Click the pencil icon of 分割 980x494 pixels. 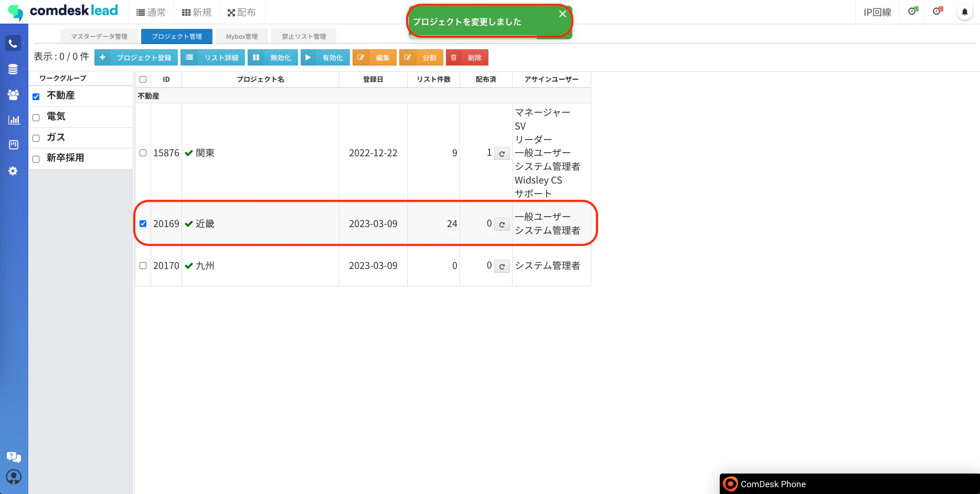[x=408, y=58]
